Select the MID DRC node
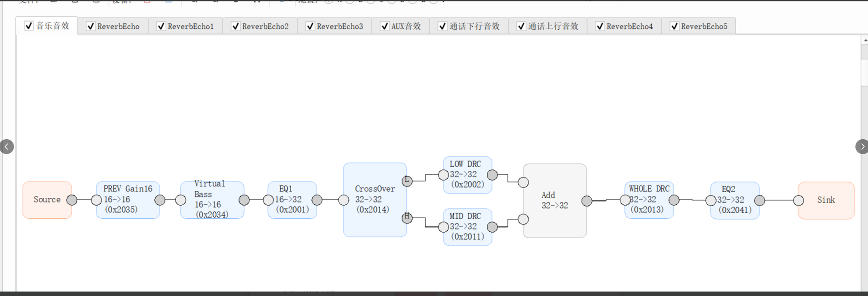The width and height of the screenshot is (868, 296). click(468, 227)
